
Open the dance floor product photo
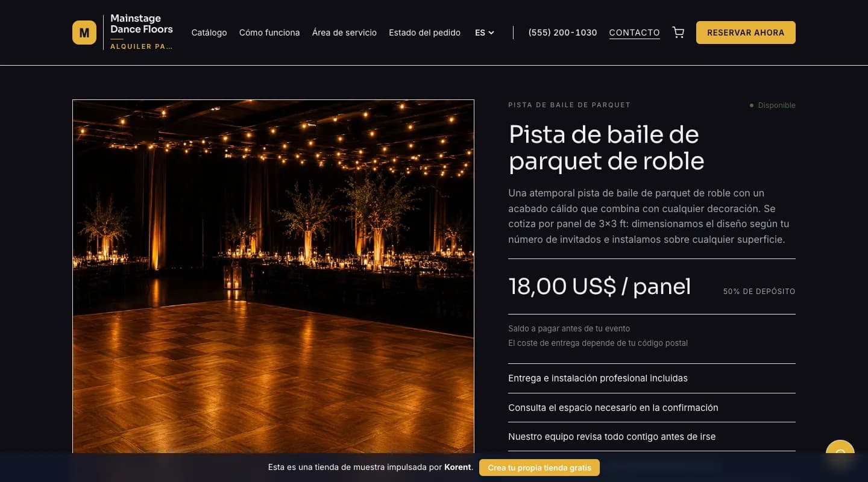pyautogui.click(x=273, y=277)
